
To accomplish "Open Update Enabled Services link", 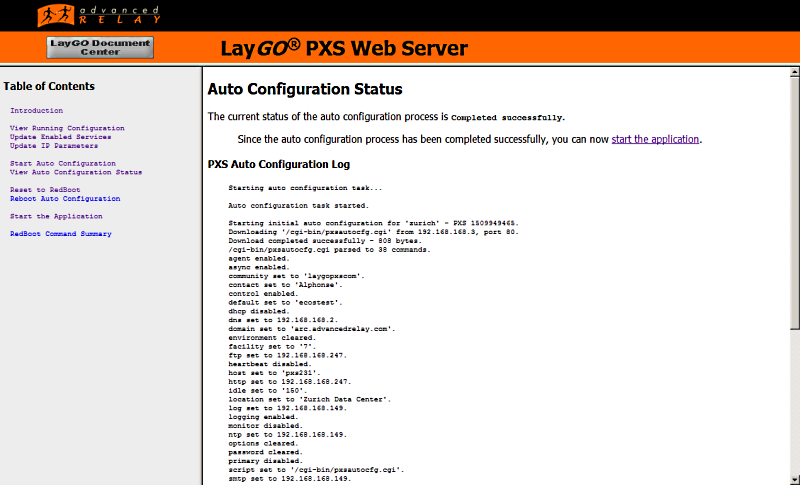I will coord(61,137).
